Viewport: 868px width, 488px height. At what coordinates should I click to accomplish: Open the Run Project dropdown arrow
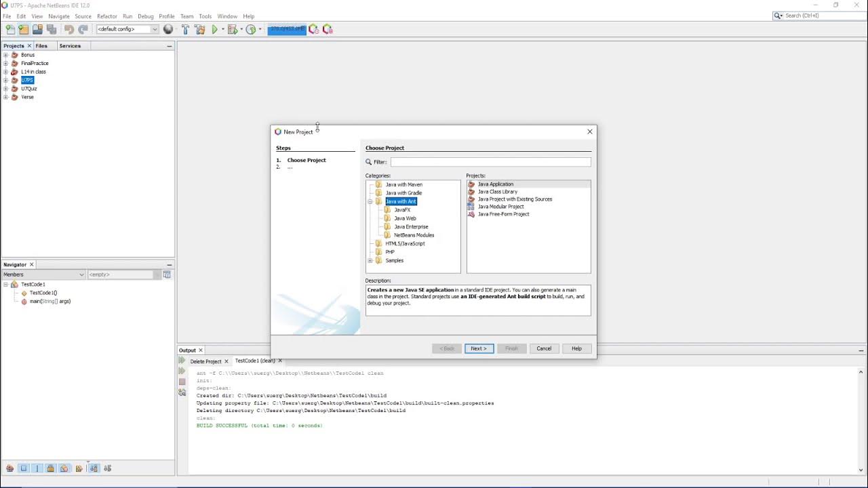click(x=222, y=29)
